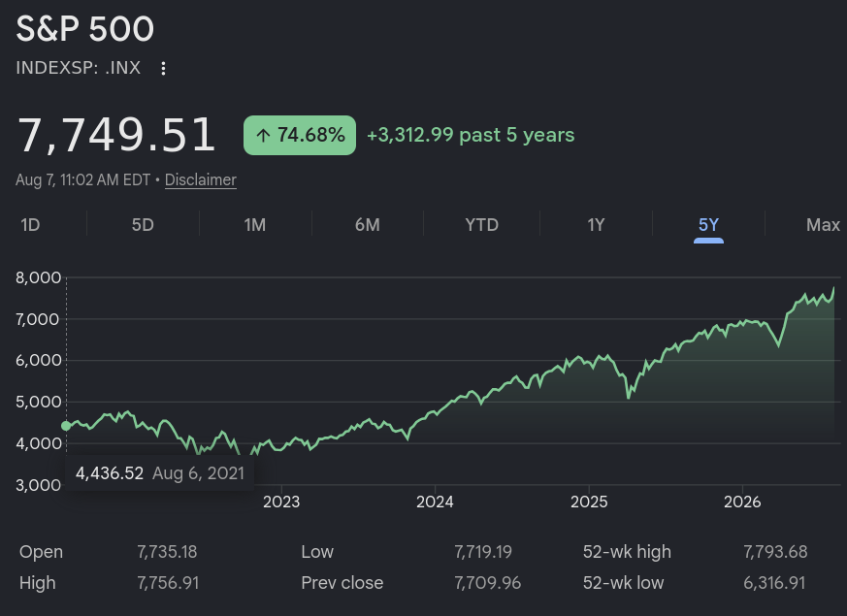This screenshot has height=616, width=847.
Task: Open the three-dot options menu beside .INX
Action: tap(163, 68)
